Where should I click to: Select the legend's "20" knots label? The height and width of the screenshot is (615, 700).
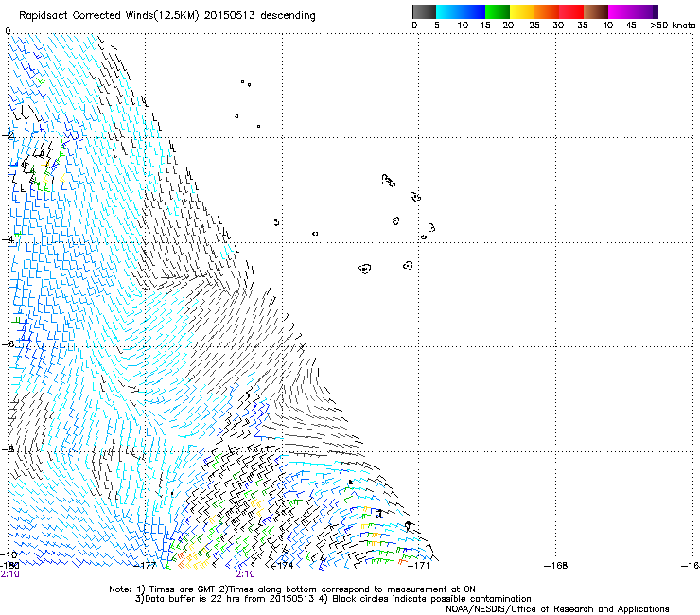(x=509, y=26)
